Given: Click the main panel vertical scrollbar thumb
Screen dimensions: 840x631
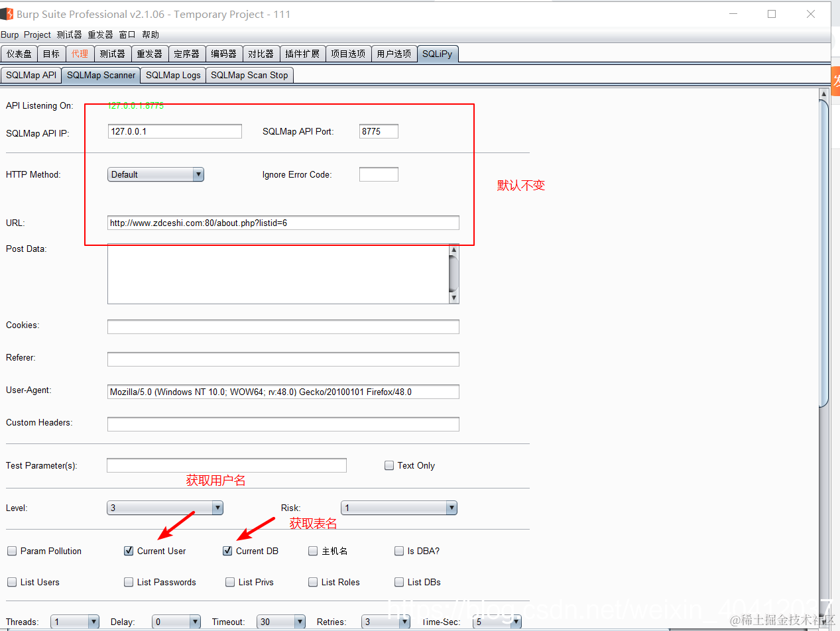Looking at the screenshot, I should tap(823, 252).
